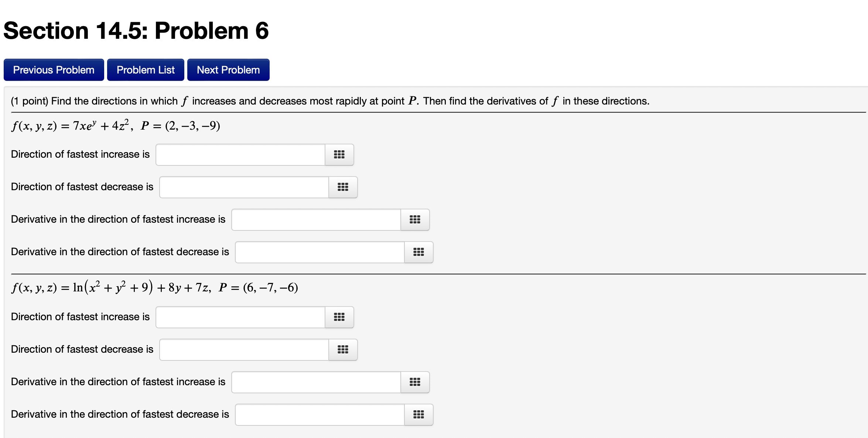This screenshot has width=868, height=438.
Task: Open equation editor for second fastest increase direction
Action: pyautogui.click(x=339, y=317)
